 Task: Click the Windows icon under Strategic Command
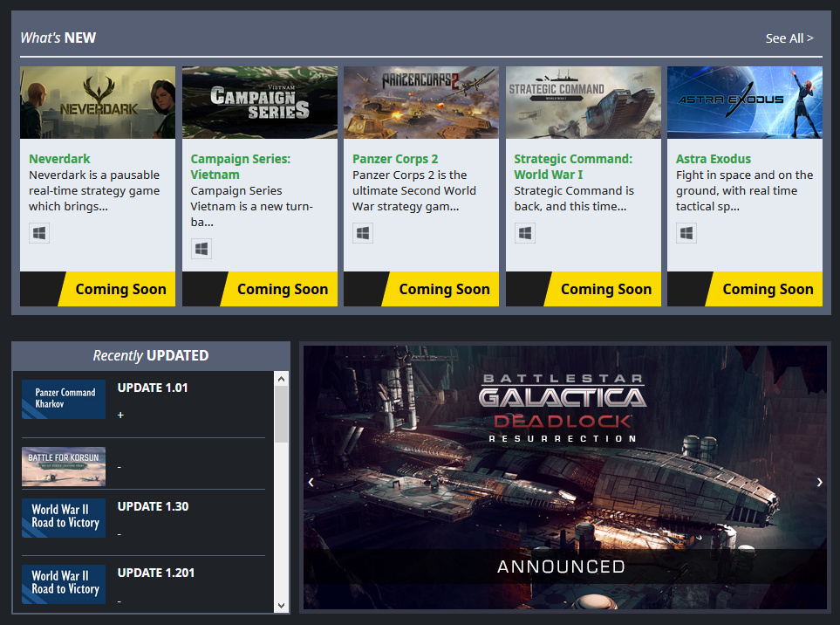pos(525,233)
